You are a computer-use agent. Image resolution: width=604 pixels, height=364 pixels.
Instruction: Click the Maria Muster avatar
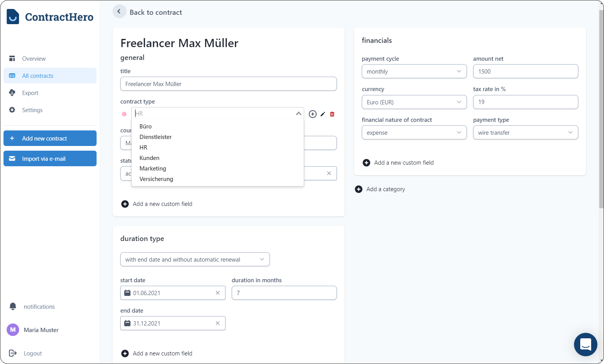[13, 330]
